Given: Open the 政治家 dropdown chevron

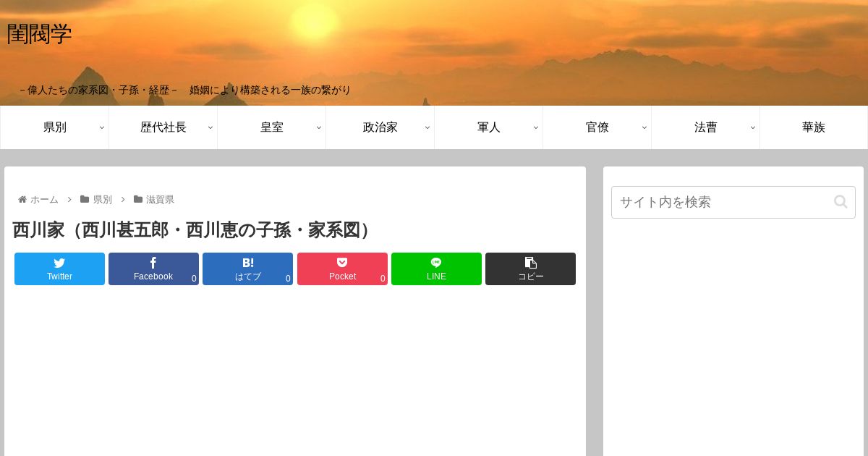Looking at the screenshot, I should [x=427, y=127].
